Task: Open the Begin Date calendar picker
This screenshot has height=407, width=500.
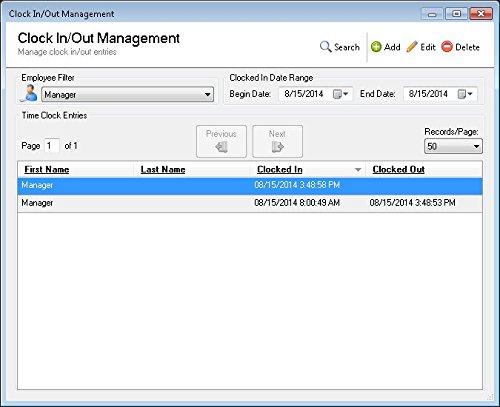Action: [x=341, y=94]
